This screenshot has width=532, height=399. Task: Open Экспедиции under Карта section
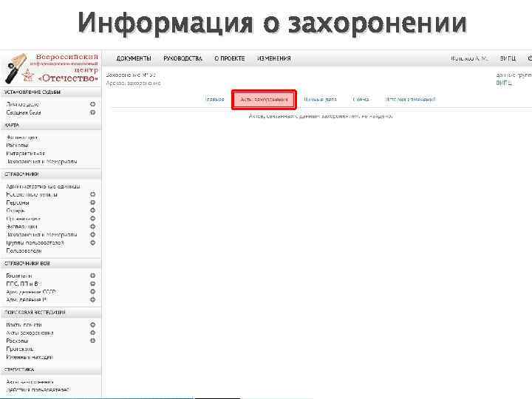(22, 137)
